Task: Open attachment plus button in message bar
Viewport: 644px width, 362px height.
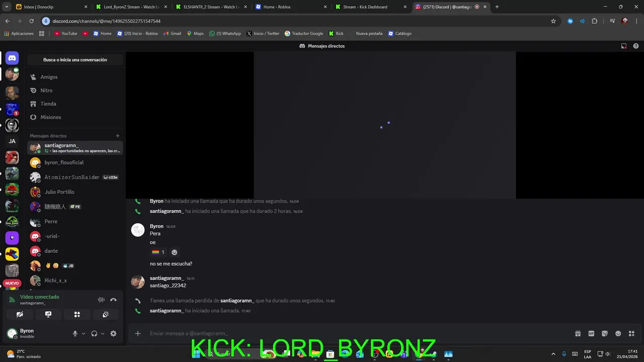Action: [x=137, y=333]
